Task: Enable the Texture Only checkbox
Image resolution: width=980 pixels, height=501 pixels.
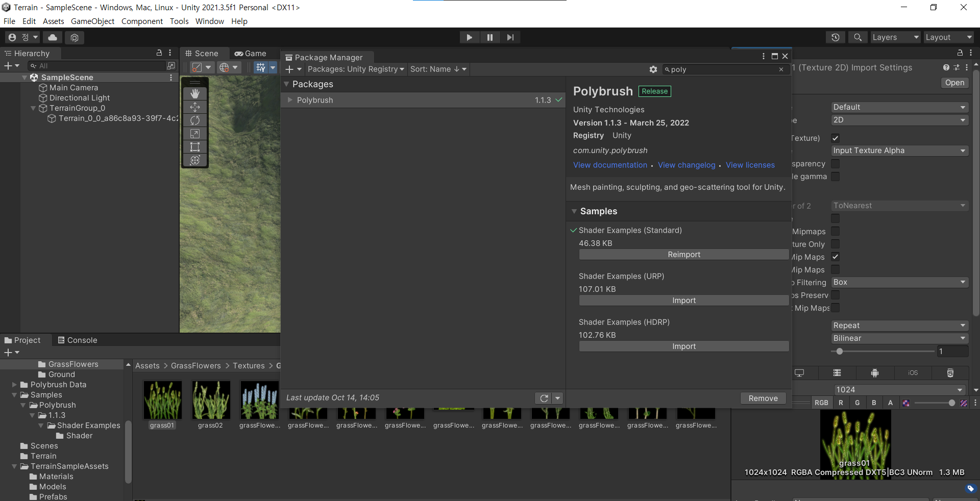Action: [x=836, y=244]
